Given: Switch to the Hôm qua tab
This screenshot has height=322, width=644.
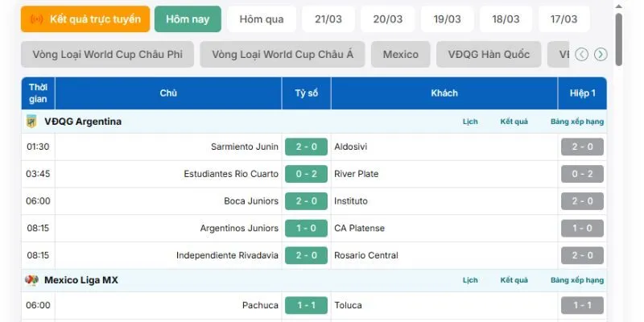Looking at the screenshot, I should pos(262,19).
